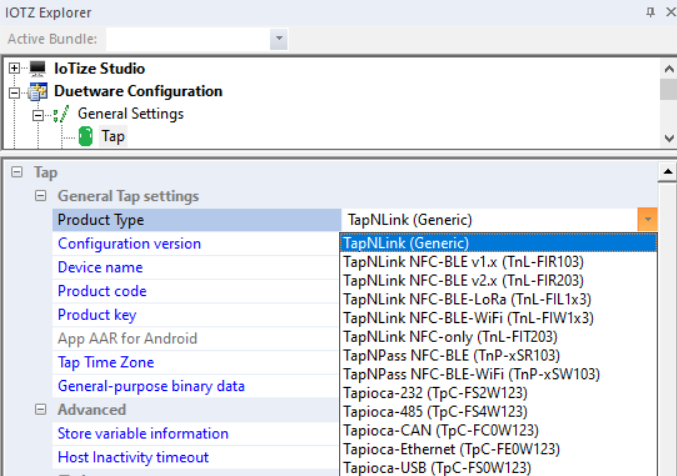Click the Product Type value field

490,219
